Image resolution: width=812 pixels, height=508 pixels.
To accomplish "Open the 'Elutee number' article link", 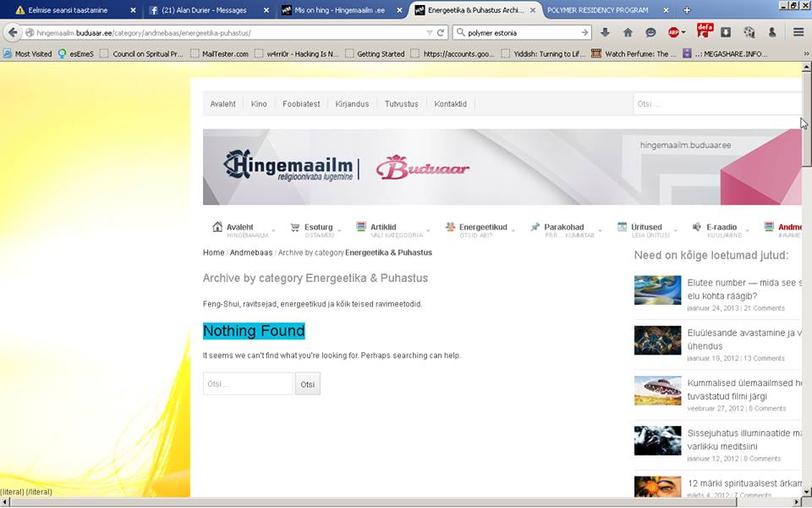I will [744, 290].
